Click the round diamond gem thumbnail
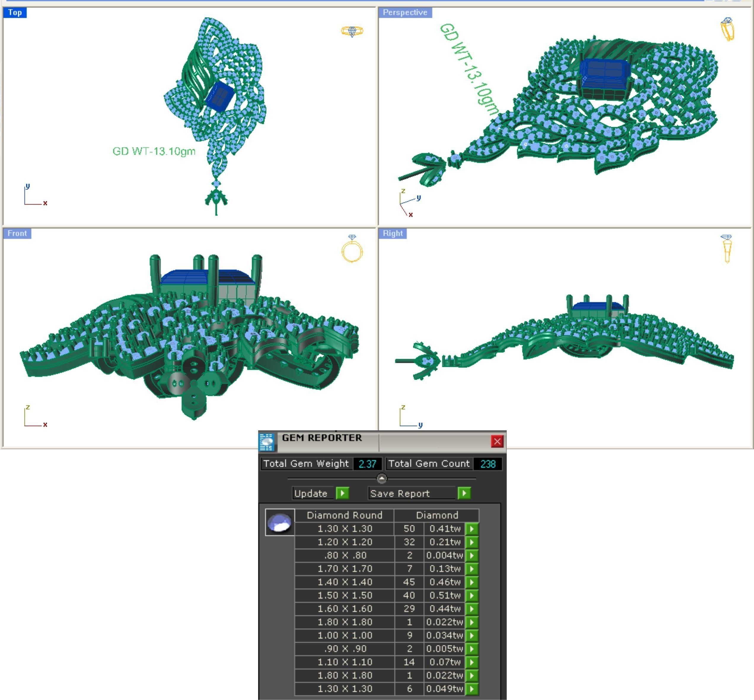Screen dimensions: 754x700 [280, 522]
